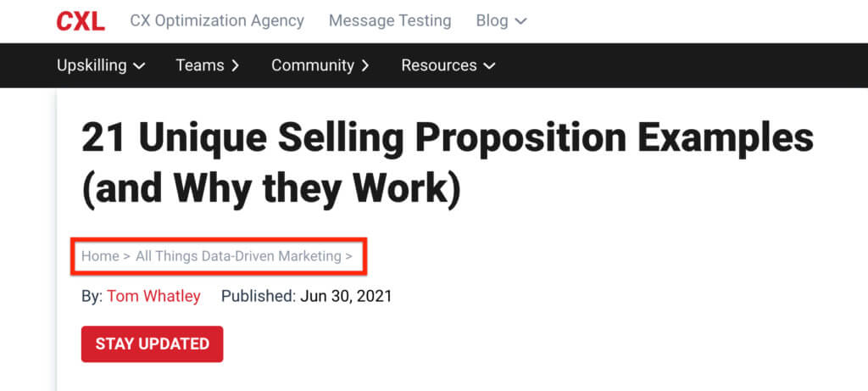Select Resources in the navigation bar
Screen dimensions: 868x391
438,65
